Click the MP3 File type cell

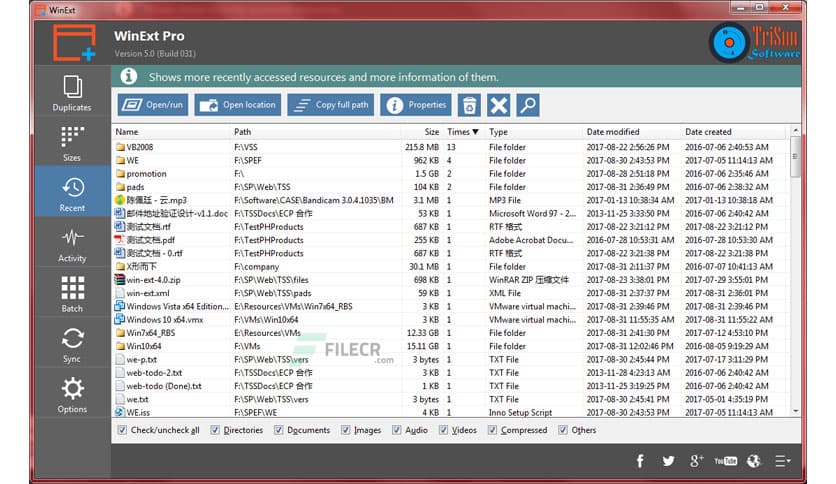pos(505,200)
